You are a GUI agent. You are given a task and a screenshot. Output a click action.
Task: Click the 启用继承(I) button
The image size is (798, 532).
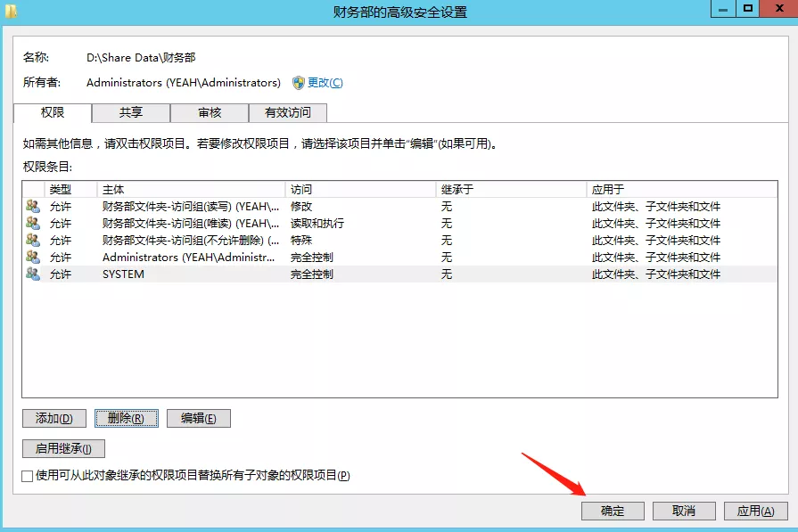click(63, 449)
